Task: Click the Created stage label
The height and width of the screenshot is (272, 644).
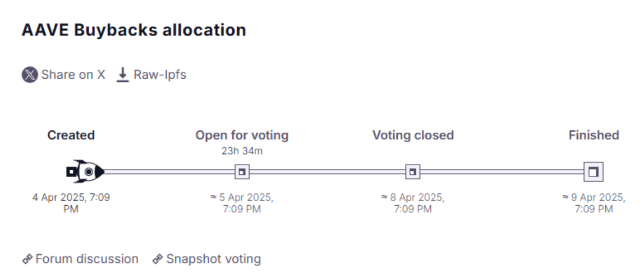Action: point(71,135)
